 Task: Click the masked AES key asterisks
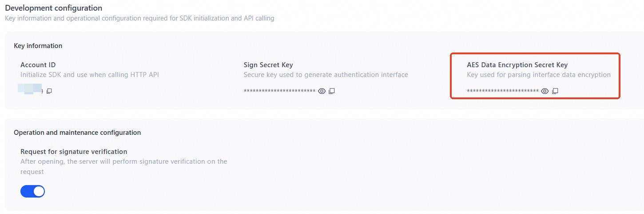[x=502, y=91]
